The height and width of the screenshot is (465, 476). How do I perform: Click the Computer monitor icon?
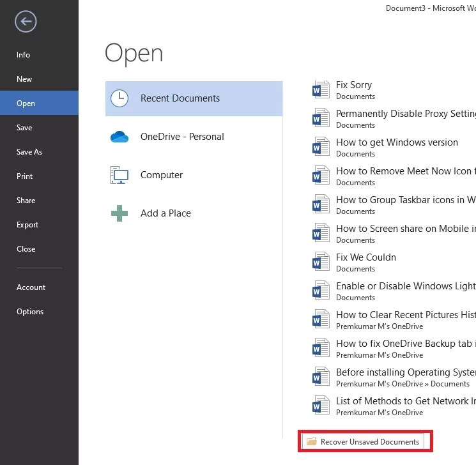point(119,175)
